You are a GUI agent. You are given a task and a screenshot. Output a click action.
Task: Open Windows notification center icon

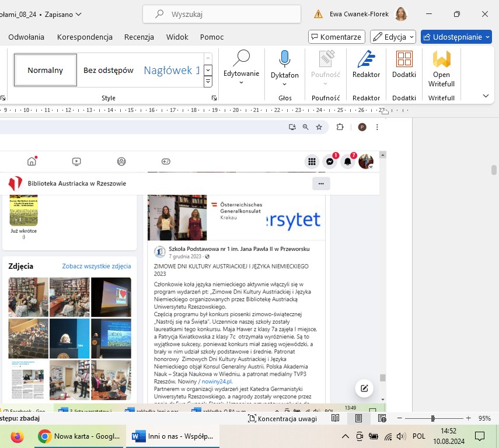[479, 436]
